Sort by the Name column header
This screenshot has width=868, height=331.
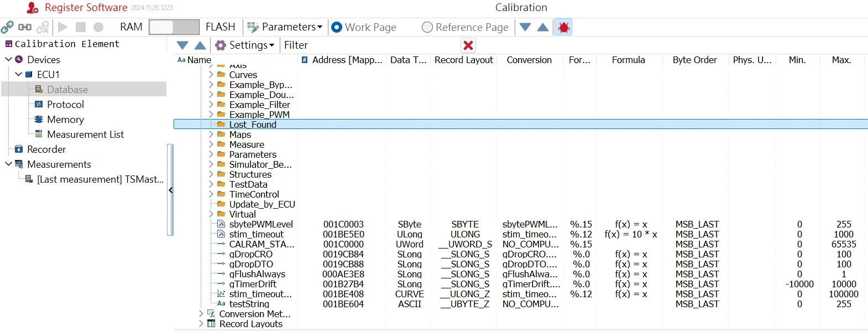[199, 60]
